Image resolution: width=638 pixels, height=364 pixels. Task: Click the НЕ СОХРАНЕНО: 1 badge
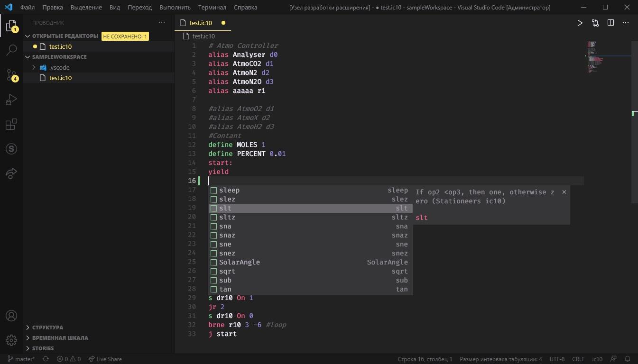125,36
